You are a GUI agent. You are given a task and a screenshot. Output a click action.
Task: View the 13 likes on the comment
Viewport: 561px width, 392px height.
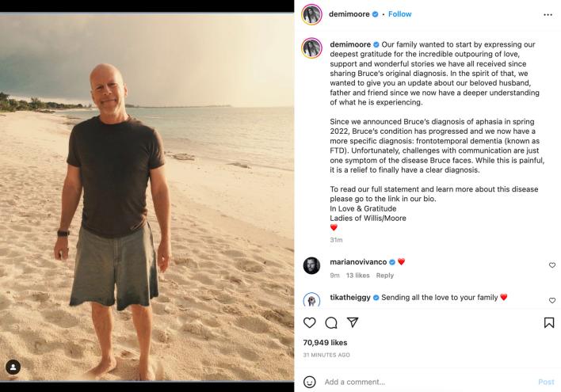pyautogui.click(x=358, y=276)
